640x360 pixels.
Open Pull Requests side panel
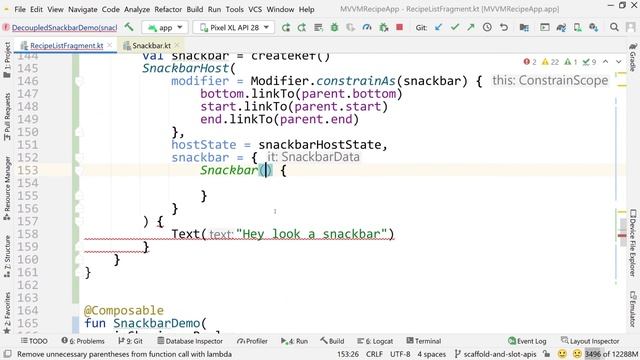coord(7,117)
